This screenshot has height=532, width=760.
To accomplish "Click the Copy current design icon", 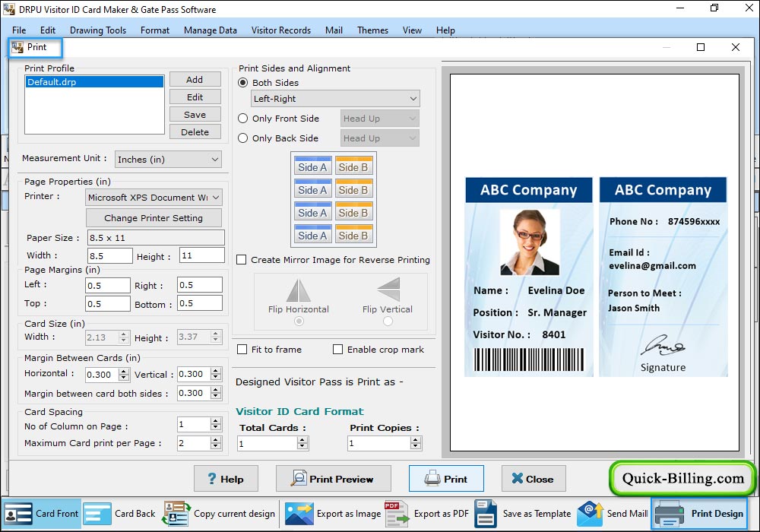I will (176, 514).
